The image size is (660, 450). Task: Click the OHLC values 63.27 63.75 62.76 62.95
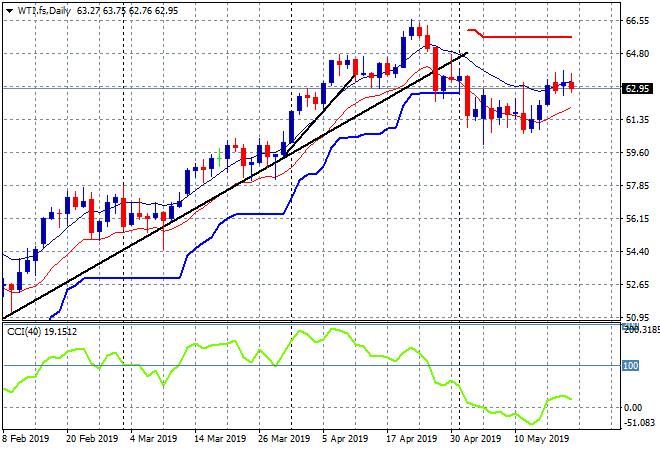tap(128, 11)
